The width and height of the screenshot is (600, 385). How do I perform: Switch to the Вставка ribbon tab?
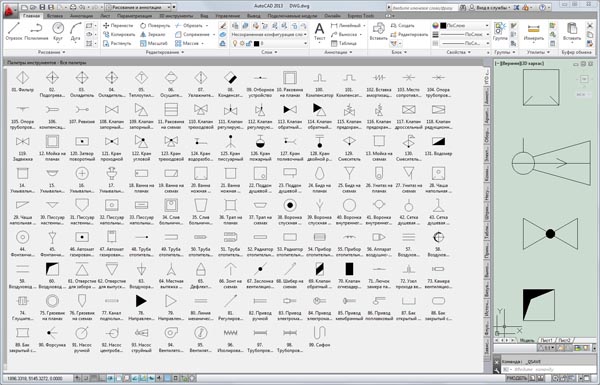55,16
